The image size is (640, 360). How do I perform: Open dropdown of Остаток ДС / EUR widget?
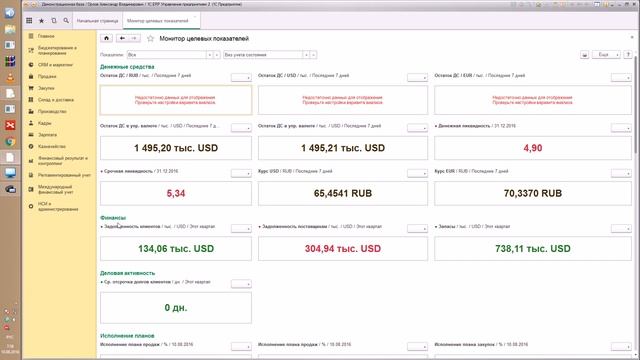[621, 77]
